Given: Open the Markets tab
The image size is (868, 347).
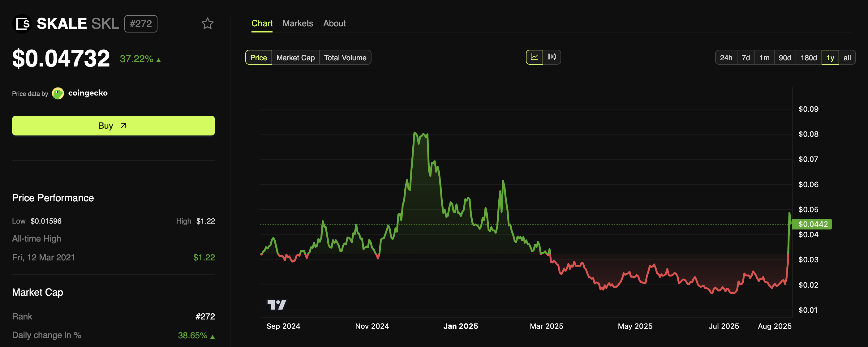Looking at the screenshot, I should click(298, 23).
